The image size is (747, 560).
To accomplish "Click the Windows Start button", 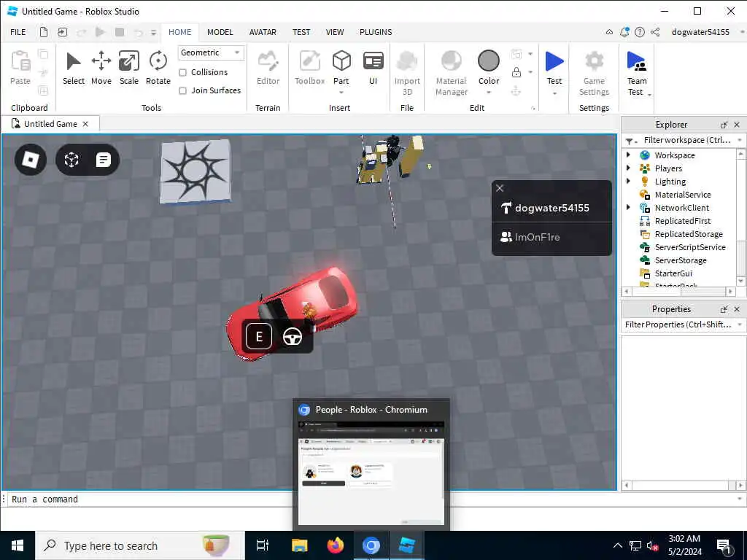I will click(x=18, y=545).
